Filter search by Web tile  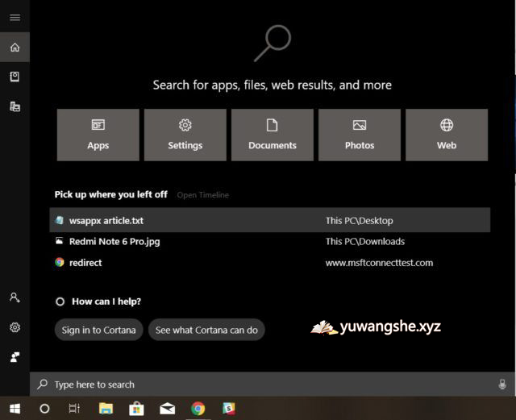(x=447, y=135)
